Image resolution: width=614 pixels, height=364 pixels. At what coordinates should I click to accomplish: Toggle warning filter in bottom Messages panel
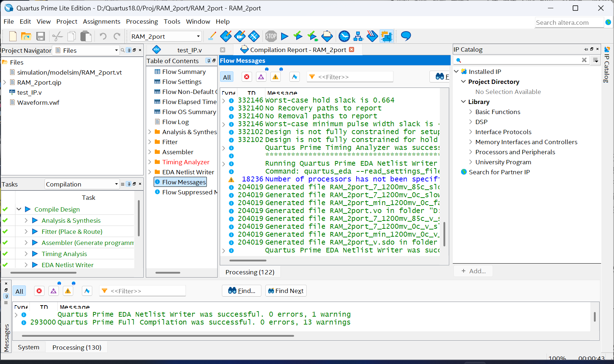coord(68,291)
